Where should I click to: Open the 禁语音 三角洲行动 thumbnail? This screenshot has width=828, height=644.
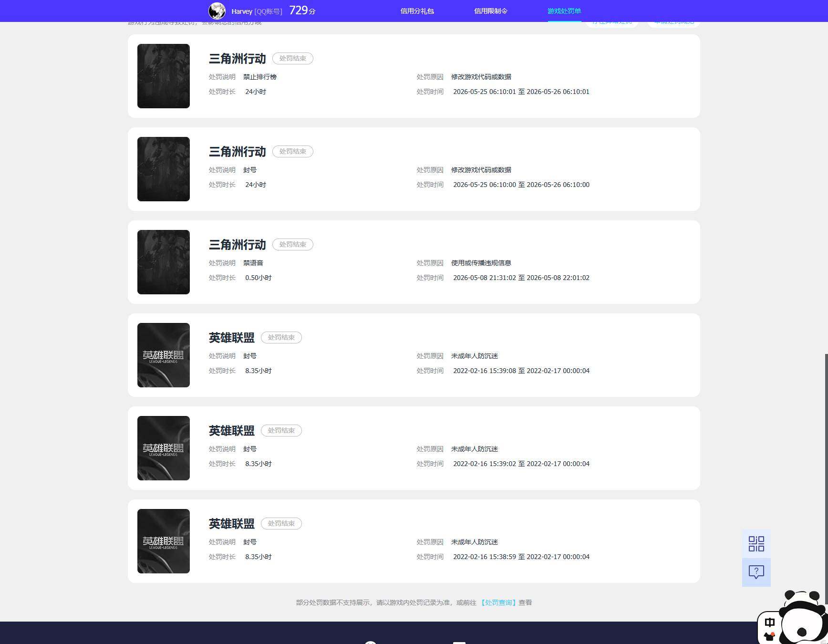(164, 262)
